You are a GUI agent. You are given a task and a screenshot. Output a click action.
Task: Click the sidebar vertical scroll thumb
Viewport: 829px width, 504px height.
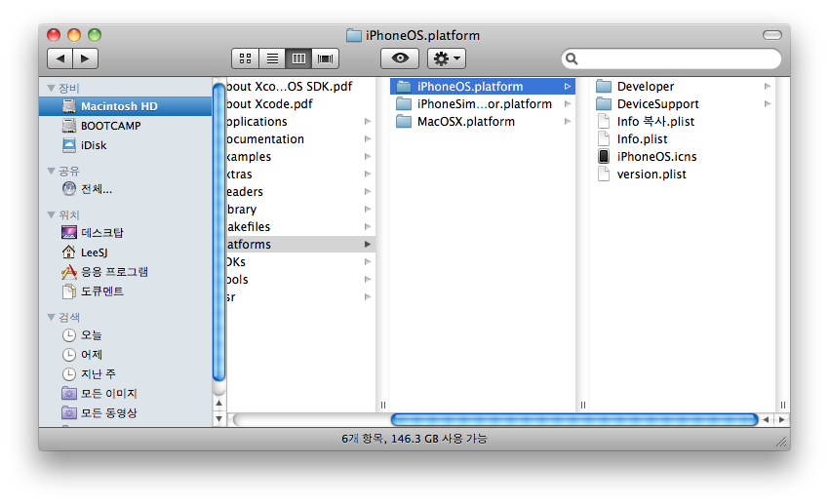(x=218, y=231)
